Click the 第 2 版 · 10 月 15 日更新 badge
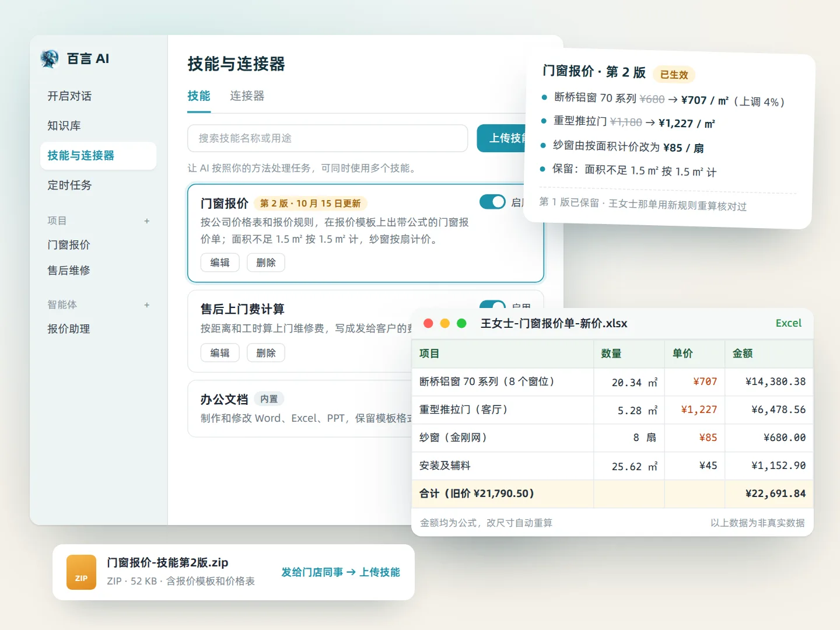Screen dimensions: 840x630 tap(310, 204)
